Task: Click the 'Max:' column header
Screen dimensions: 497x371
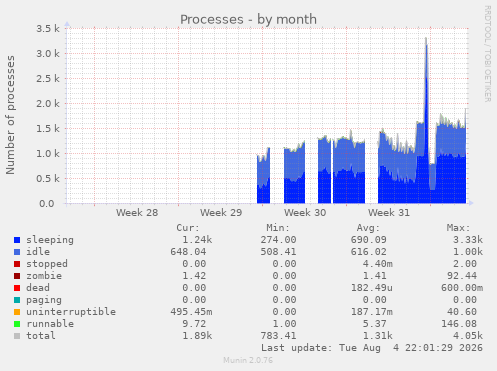Action: (459, 228)
